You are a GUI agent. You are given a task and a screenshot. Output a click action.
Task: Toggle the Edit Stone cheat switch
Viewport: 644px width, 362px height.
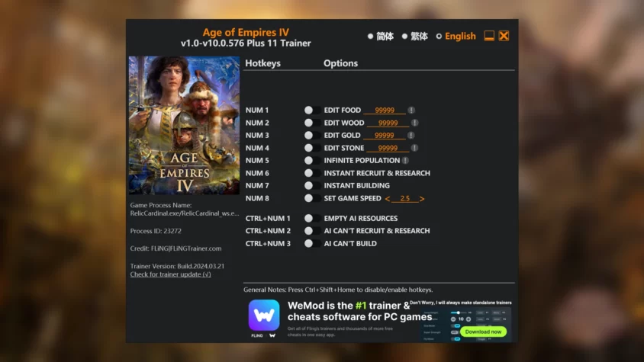click(312, 148)
